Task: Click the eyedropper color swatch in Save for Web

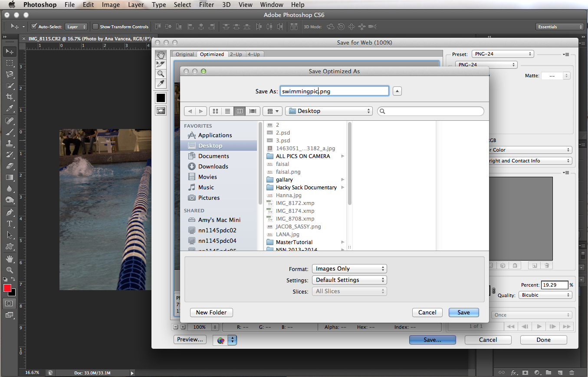Action: (x=161, y=98)
